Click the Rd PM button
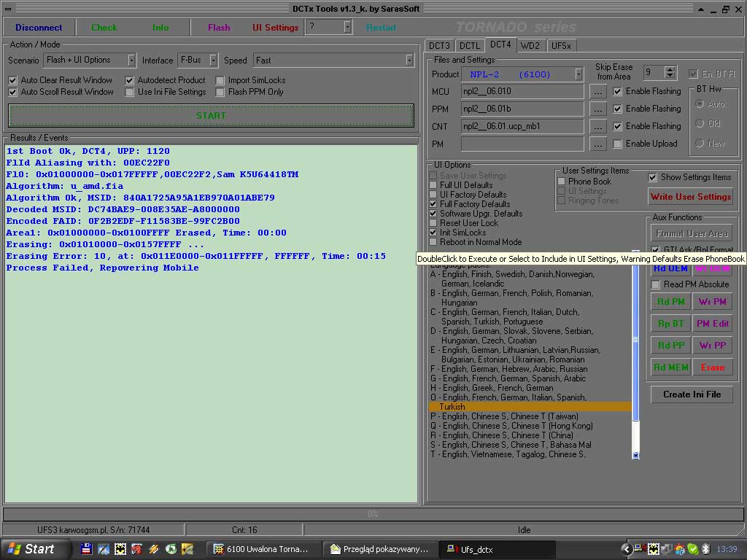 tap(671, 301)
